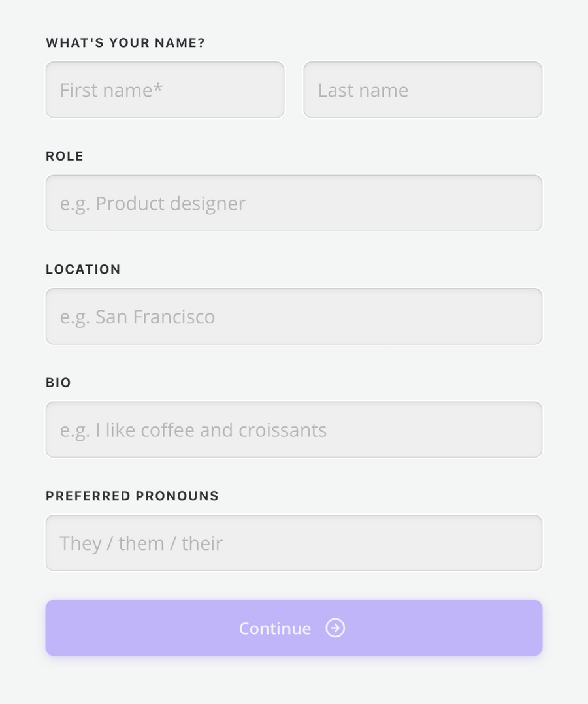Viewport: 588px width, 704px height.
Task: Click the circled arrow icon on Continue button
Action: tap(336, 628)
